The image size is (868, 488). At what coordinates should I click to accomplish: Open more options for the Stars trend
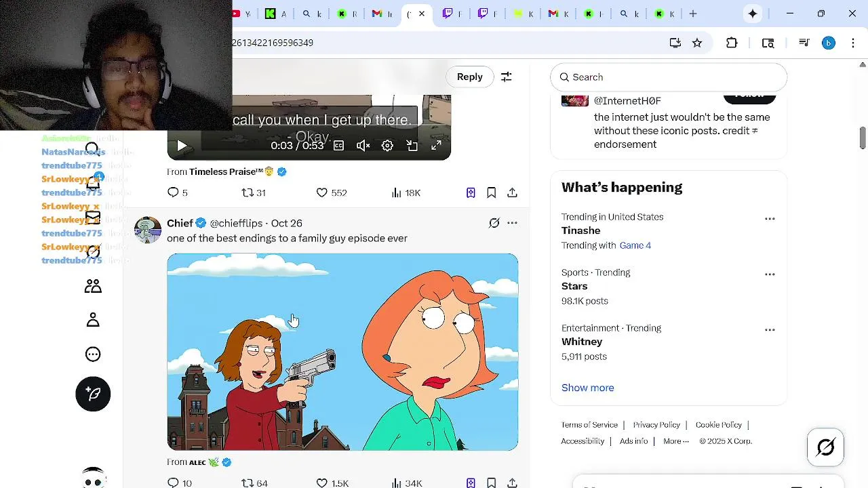point(770,274)
